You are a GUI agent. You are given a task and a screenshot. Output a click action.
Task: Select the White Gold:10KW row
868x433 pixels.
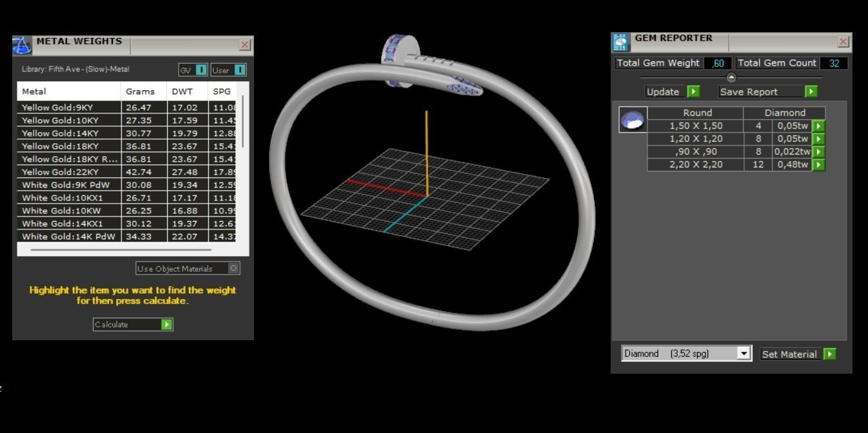click(126, 211)
